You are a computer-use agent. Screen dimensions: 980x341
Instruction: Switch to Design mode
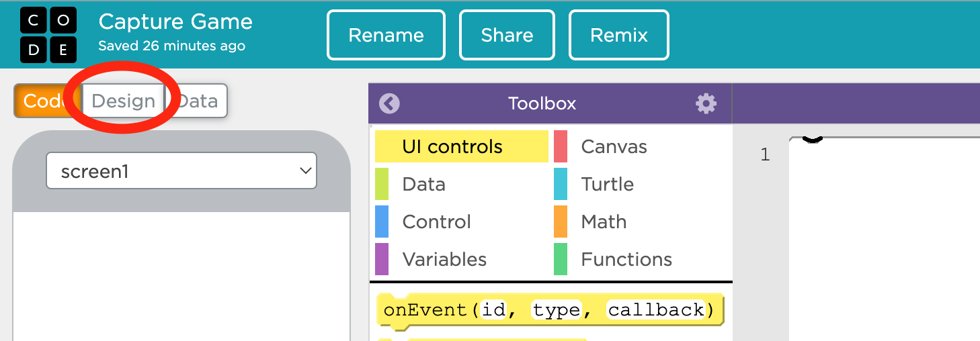(x=123, y=101)
